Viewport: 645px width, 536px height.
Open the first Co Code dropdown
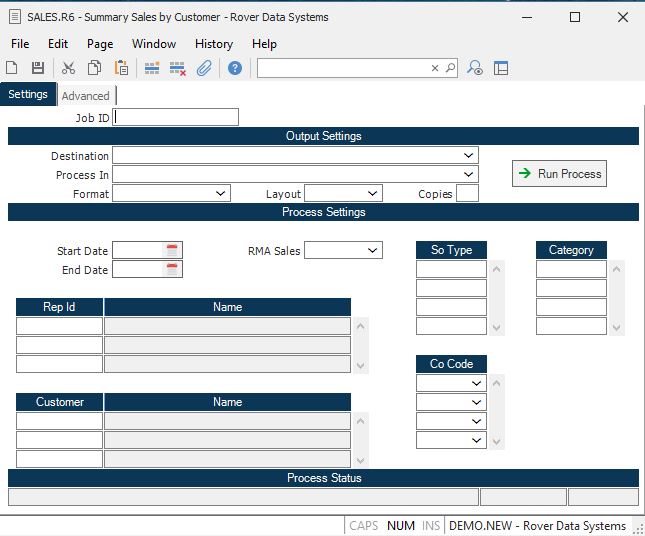477,383
